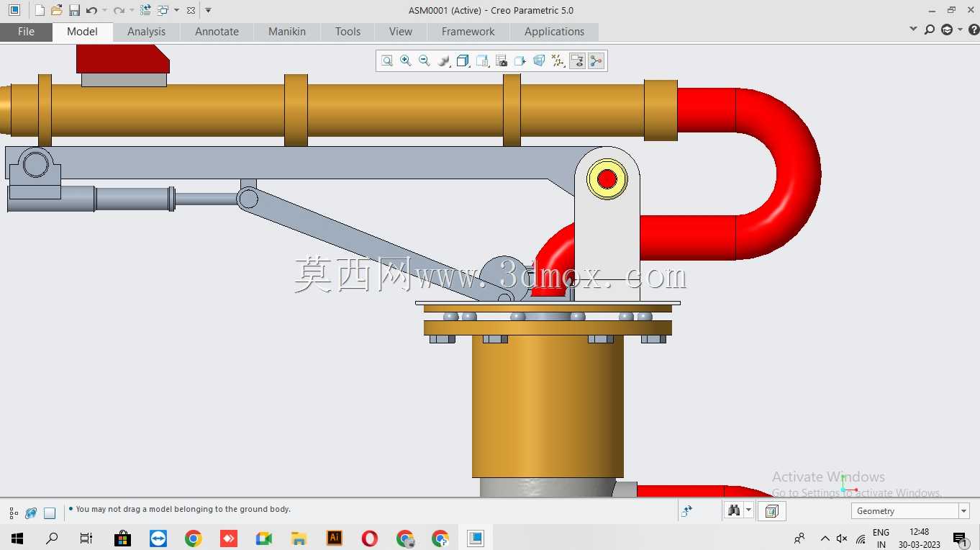Open Task View on the taskbar
The width and height of the screenshot is (980, 550).
[86, 538]
